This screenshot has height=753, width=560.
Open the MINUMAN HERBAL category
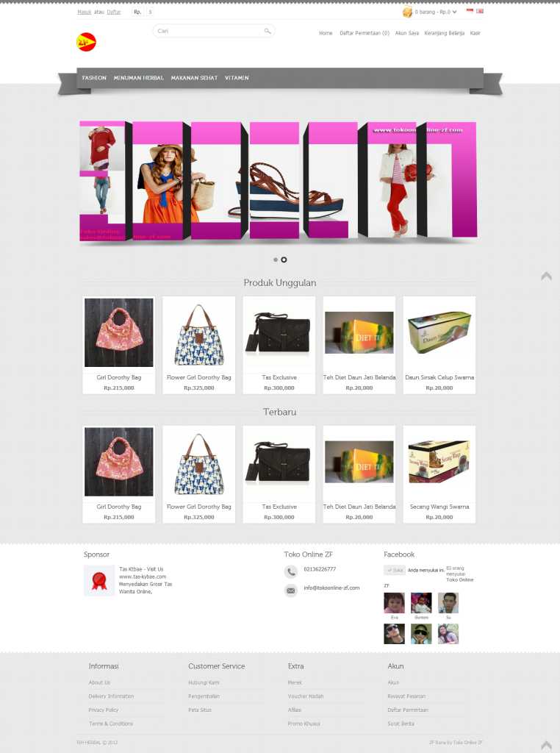point(139,78)
